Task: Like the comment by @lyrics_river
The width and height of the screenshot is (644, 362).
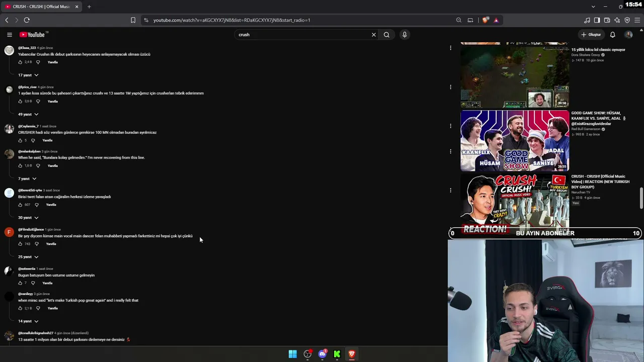Action: [20, 102]
